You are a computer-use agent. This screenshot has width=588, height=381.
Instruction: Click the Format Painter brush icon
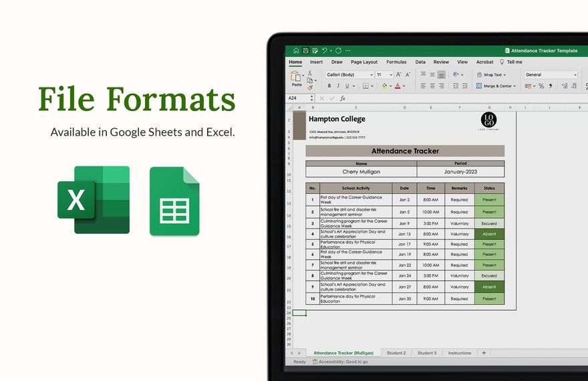[x=309, y=87]
